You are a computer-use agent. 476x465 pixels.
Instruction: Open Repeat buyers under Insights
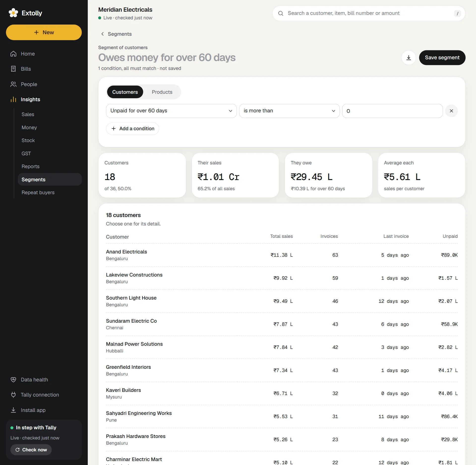[x=50, y=192]
